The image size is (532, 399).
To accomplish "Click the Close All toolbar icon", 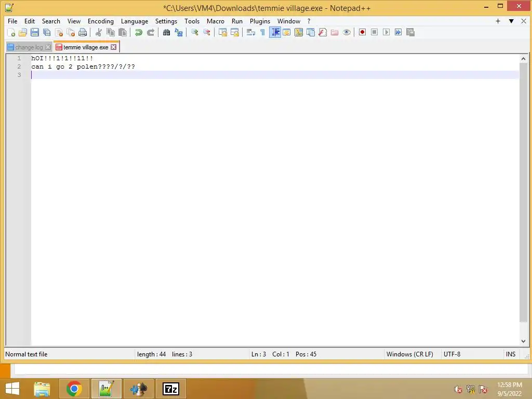I will point(71,32).
